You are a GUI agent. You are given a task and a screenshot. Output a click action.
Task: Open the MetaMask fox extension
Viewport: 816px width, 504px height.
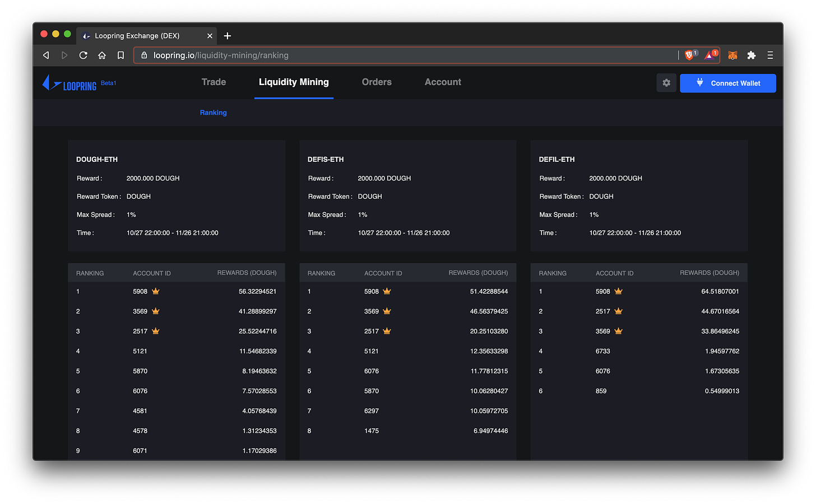click(x=732, y=55)
